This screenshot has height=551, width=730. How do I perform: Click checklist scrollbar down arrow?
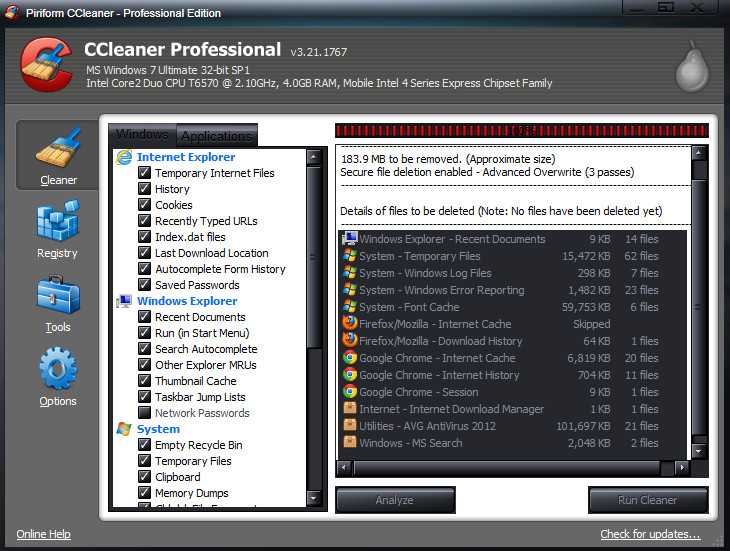click(313, 498)
